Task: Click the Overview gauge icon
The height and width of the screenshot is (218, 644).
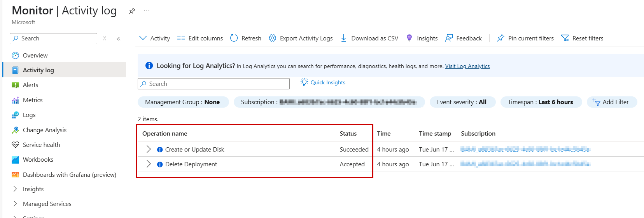Action: coord(15,55)
